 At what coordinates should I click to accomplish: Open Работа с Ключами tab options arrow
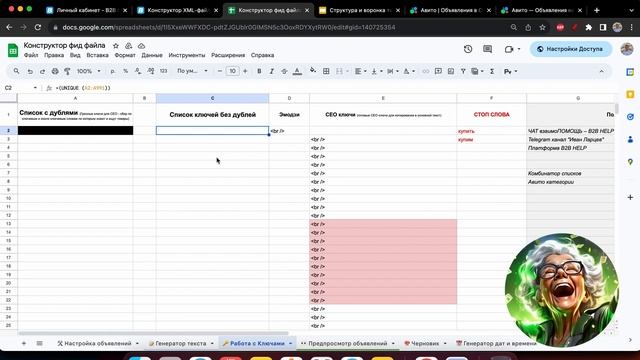point(291,344)
